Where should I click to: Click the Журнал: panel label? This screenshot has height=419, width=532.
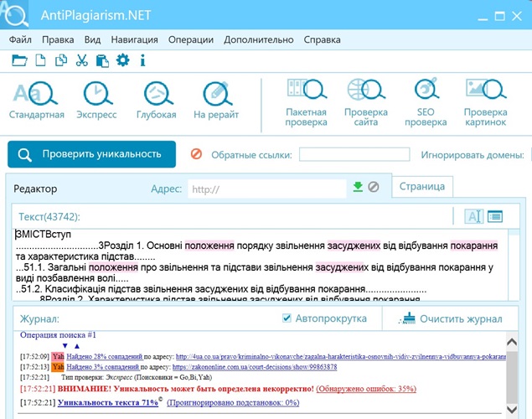pos(39,319)
